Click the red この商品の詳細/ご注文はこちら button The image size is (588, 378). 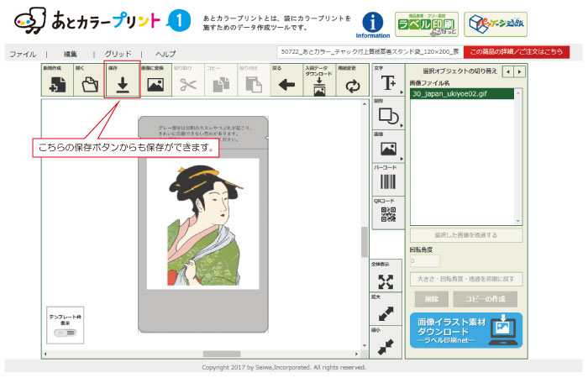pos(517,52)
